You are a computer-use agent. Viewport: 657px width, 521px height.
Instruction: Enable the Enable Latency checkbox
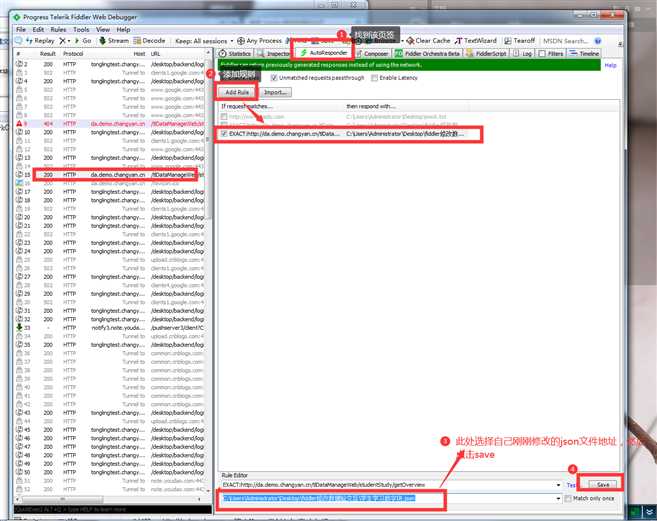click(375, 78)
